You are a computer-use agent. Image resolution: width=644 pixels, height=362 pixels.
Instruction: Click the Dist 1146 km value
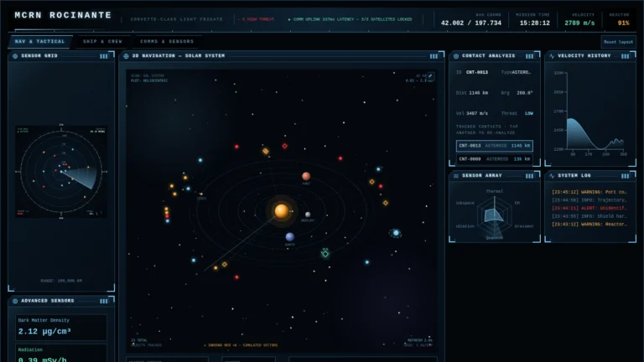click(479, 93)
